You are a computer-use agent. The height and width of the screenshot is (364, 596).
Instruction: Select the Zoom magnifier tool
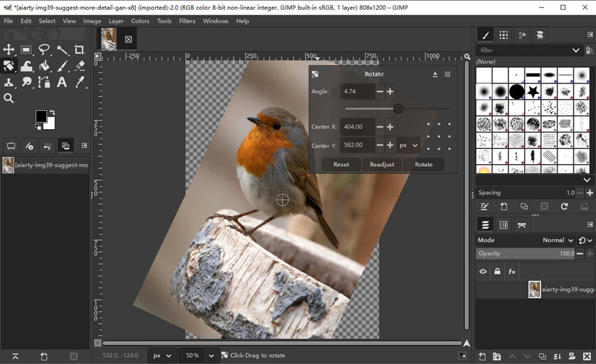tap(8, 98)
